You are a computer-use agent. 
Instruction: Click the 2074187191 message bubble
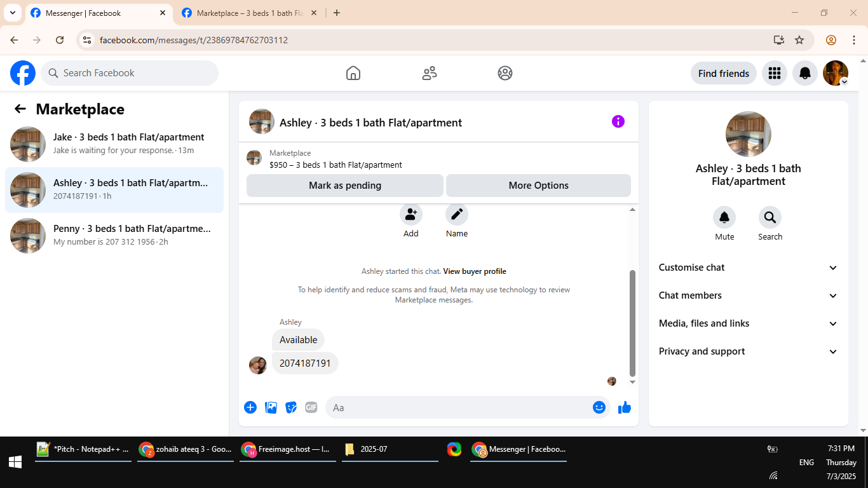point(305,363)
